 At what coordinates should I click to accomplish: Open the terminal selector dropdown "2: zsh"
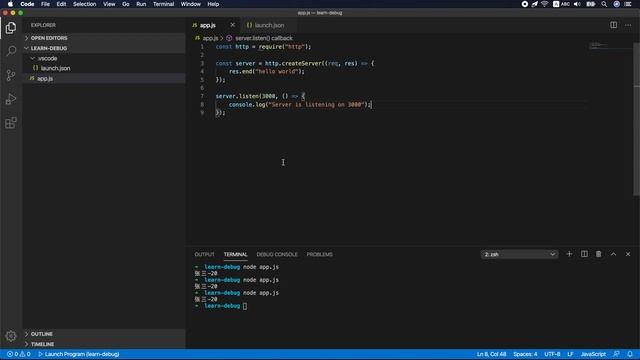[520, 254]
